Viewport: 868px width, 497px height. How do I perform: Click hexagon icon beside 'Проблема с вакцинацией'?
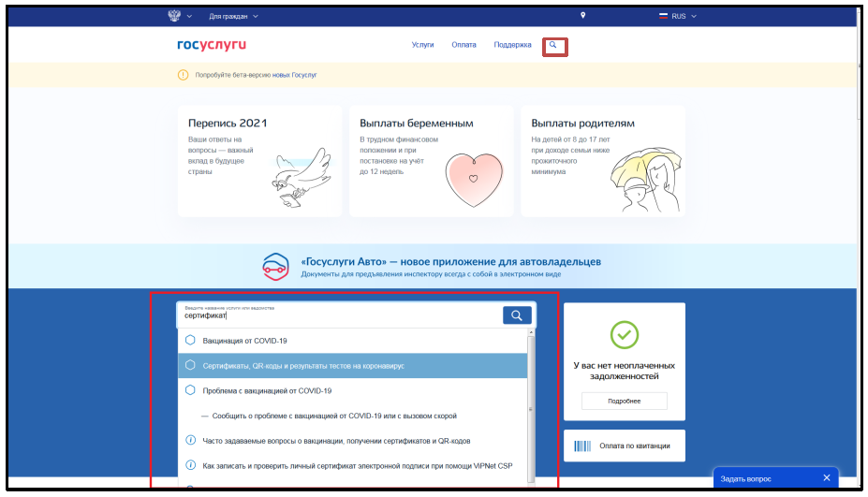[190, 390]
